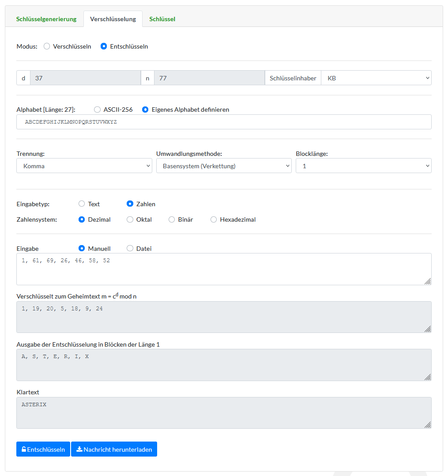Select Hexadezimal number system
This screenshot has width=448, height=476.
pyautogui.click(x=214, y=219)
